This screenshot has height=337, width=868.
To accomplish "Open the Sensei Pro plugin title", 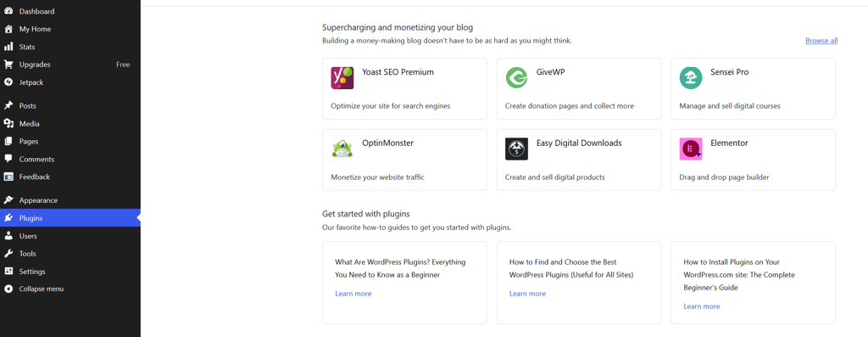I will (x=730, y=72).
